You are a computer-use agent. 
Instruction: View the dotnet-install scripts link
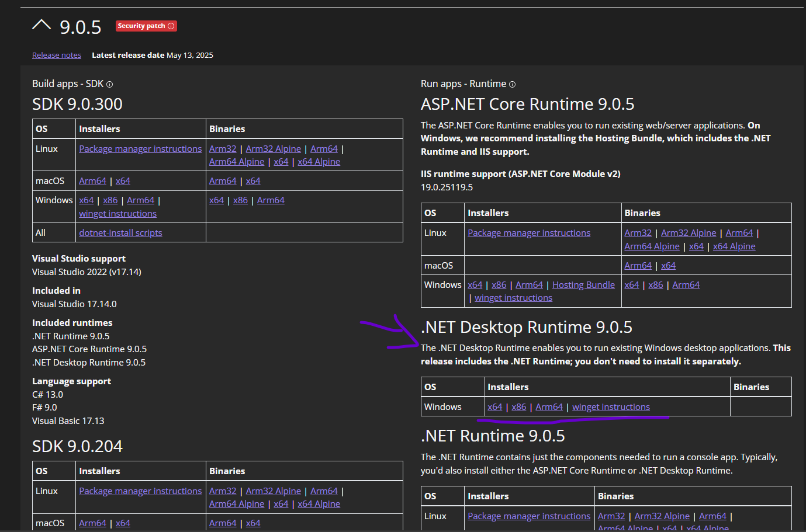coord(120,232)
